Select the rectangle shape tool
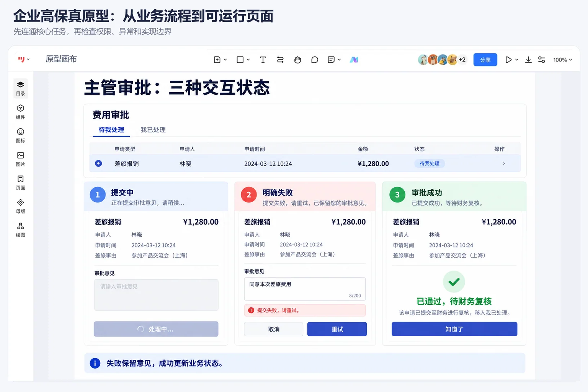This screenshot has width=588, height=392. 240,60
